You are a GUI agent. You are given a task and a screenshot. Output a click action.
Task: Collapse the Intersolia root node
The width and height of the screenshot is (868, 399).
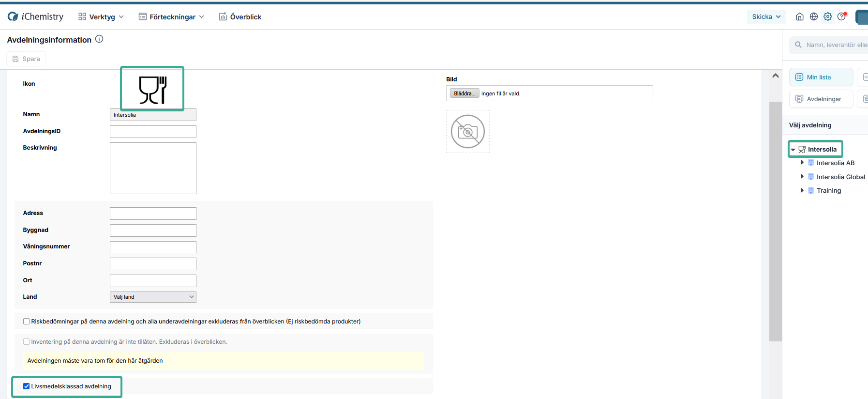(x=793, y=150)
